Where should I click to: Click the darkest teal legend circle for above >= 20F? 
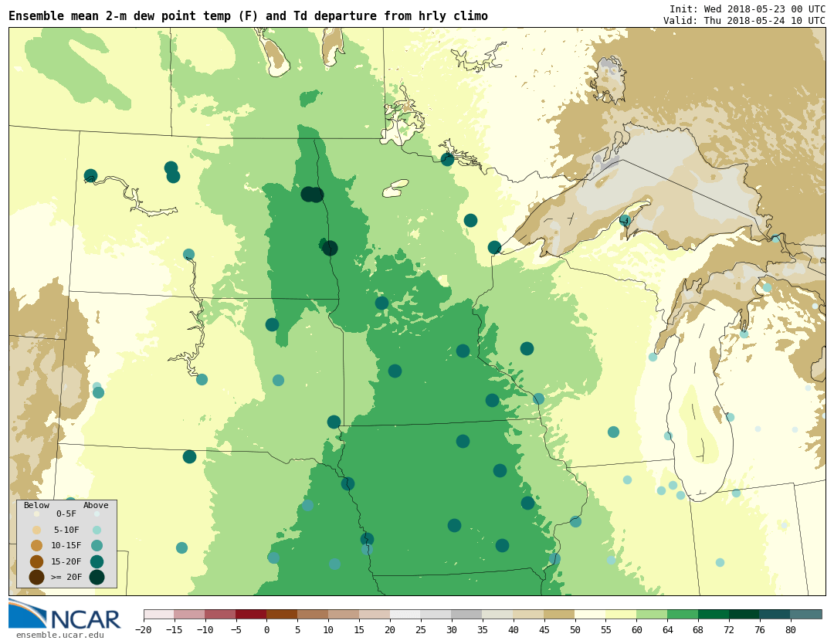click(97, 577)
